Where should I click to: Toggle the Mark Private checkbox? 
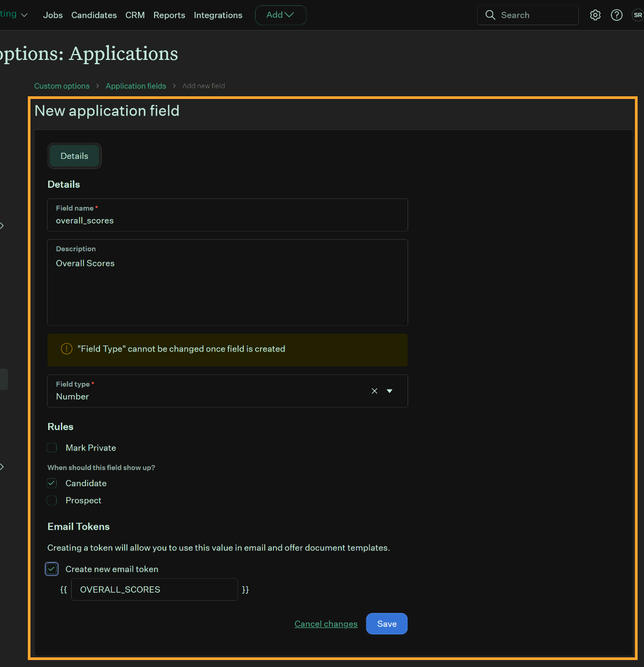[x=52, y=448]
